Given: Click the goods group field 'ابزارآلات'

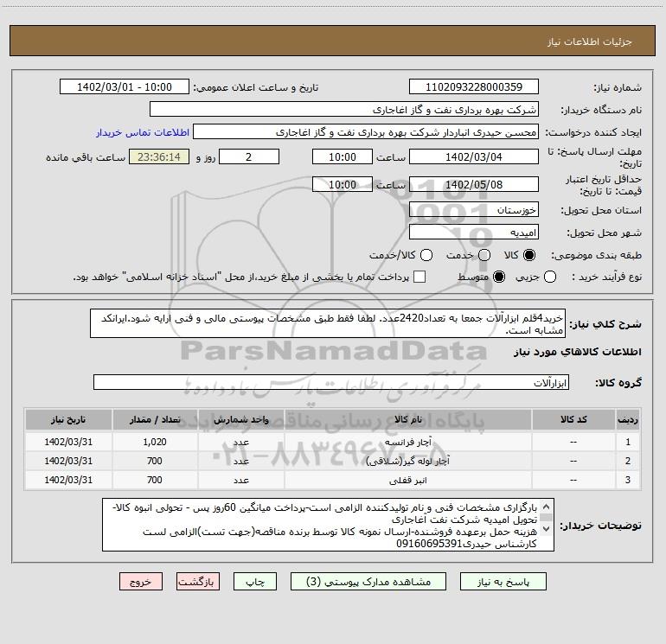Looking at the screenshot, I should click(331, 382).
